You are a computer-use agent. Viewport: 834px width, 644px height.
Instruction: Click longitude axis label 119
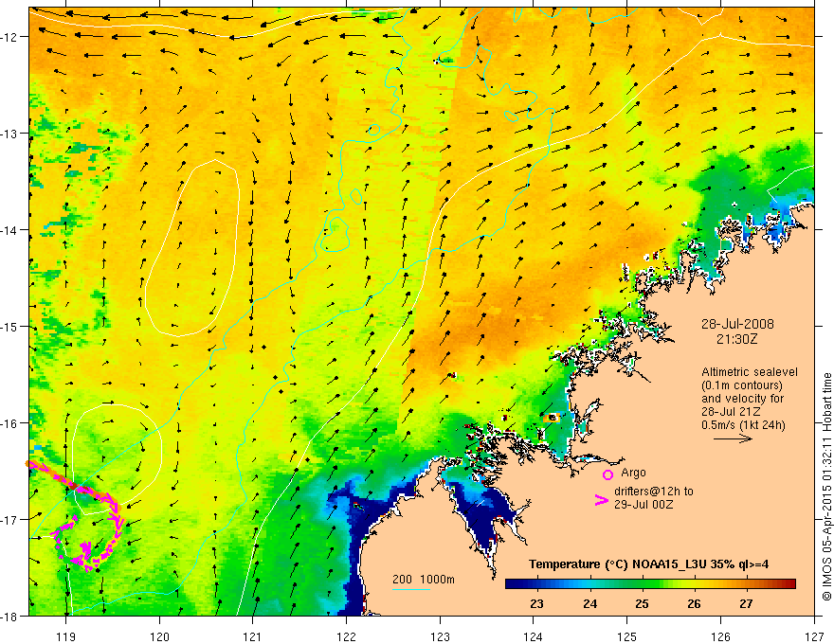point(66,636)
